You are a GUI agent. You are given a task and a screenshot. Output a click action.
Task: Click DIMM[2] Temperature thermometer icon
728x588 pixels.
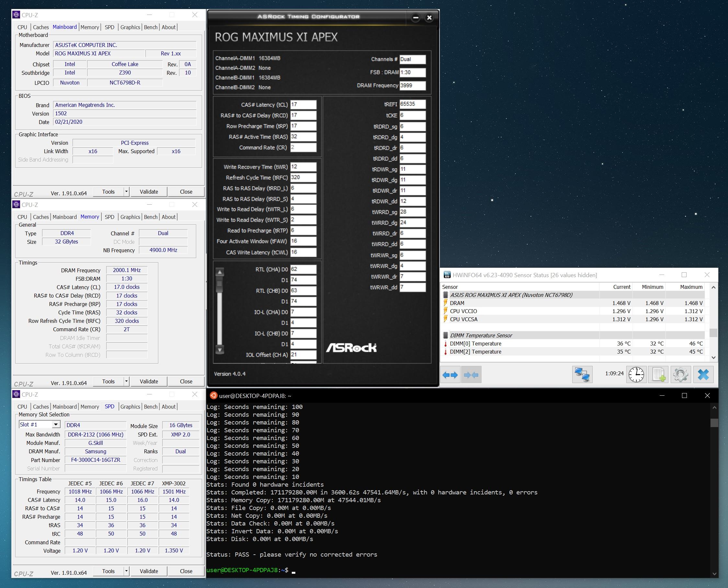point(446,352)
